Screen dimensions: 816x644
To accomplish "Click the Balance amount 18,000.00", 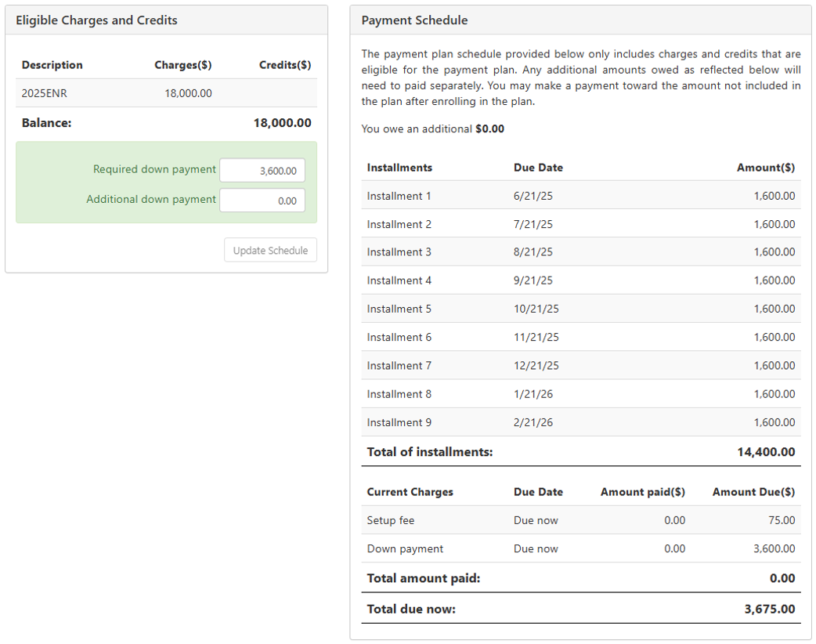I will pos(282,123).
